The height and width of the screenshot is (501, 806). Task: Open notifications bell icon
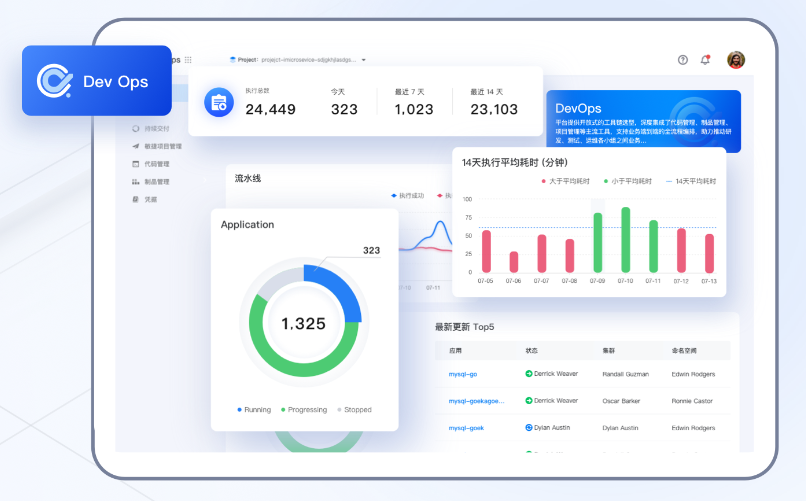coord(705,60)
